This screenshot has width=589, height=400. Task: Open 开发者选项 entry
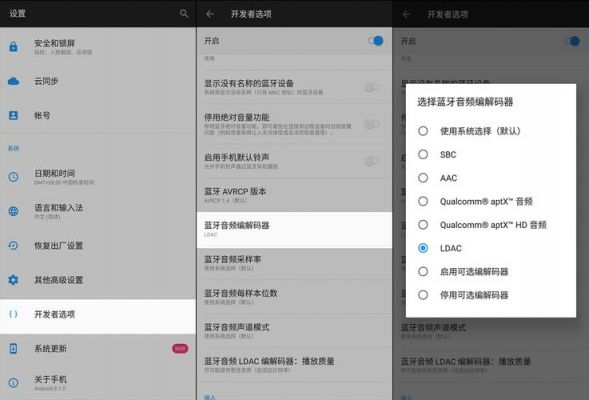98,316
